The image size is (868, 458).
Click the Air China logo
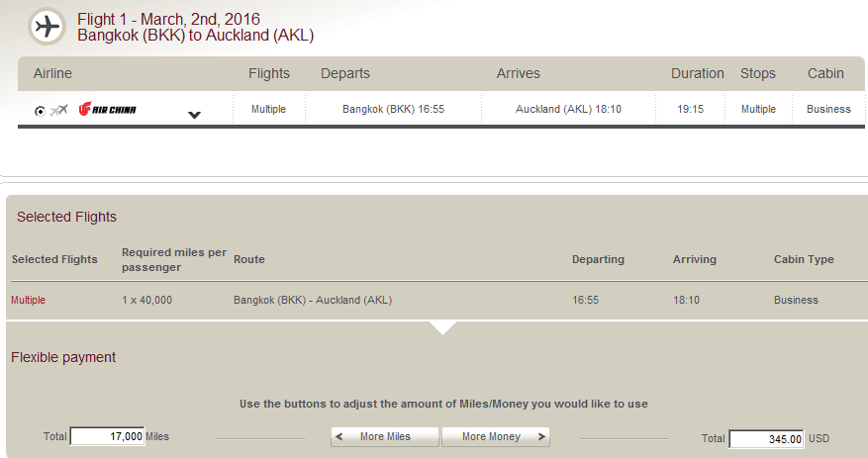(107, 110)
